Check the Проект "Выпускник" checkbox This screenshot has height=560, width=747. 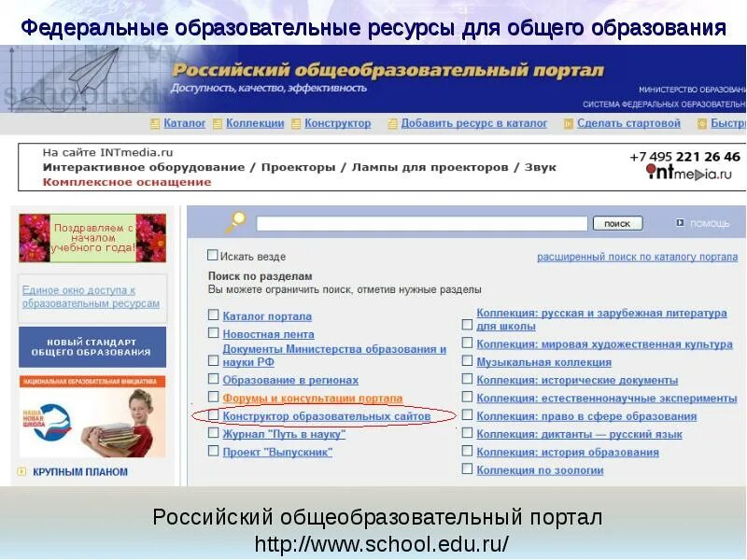click(214, 451)
